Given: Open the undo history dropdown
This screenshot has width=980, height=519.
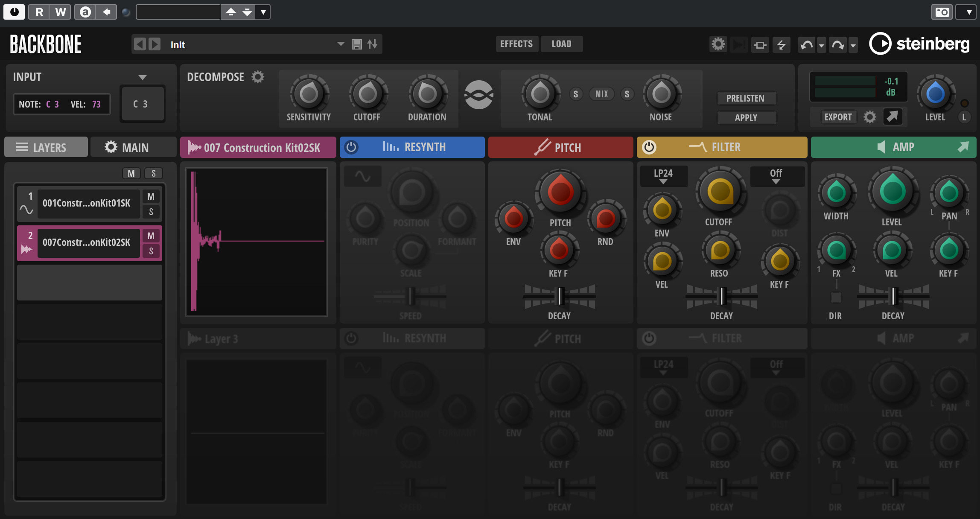Looking at the screenshot, I should click(822, 45).
